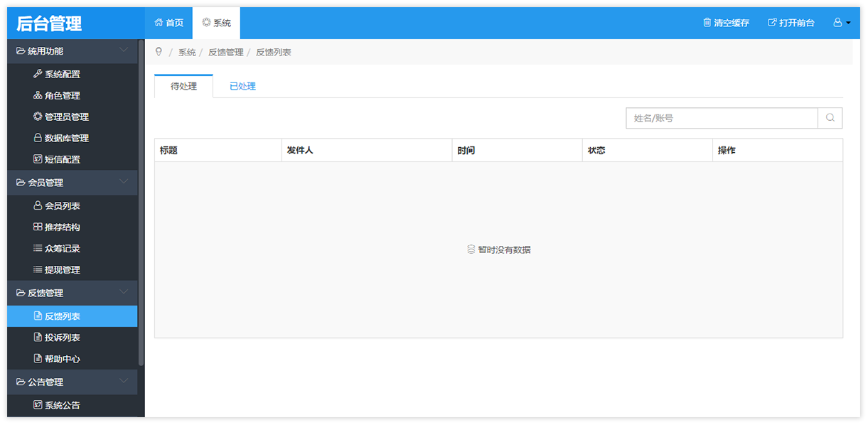Click the document icon beside 反馈列表
868x425 pixels.
coord(38,316)
